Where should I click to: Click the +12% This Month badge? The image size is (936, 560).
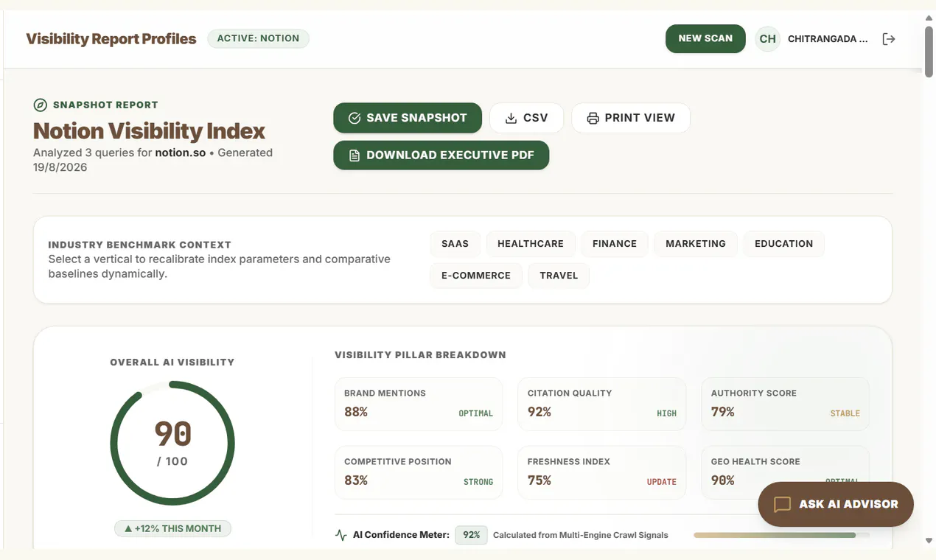(172, 528)
